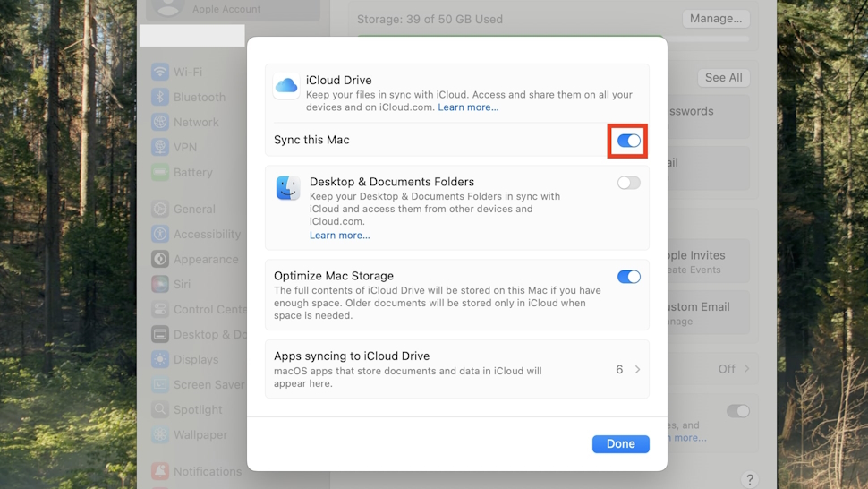The image size is (868, 489).
Task: Click the Done button
Action: (620, 443)
